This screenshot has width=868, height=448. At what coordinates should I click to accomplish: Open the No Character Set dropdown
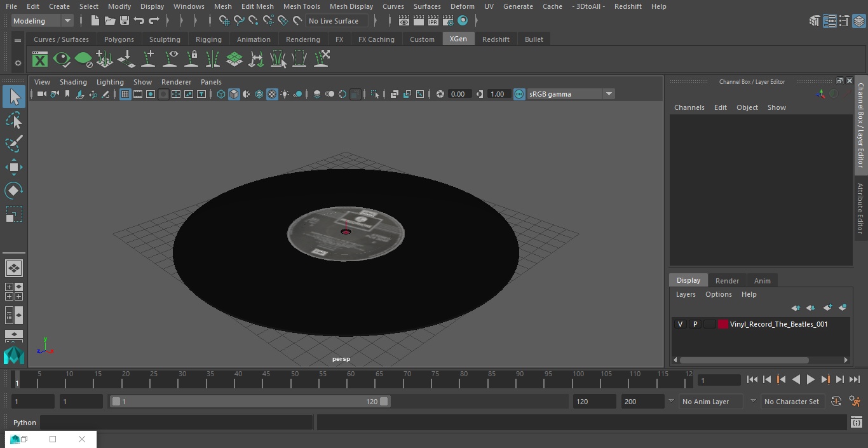point(792,402)
